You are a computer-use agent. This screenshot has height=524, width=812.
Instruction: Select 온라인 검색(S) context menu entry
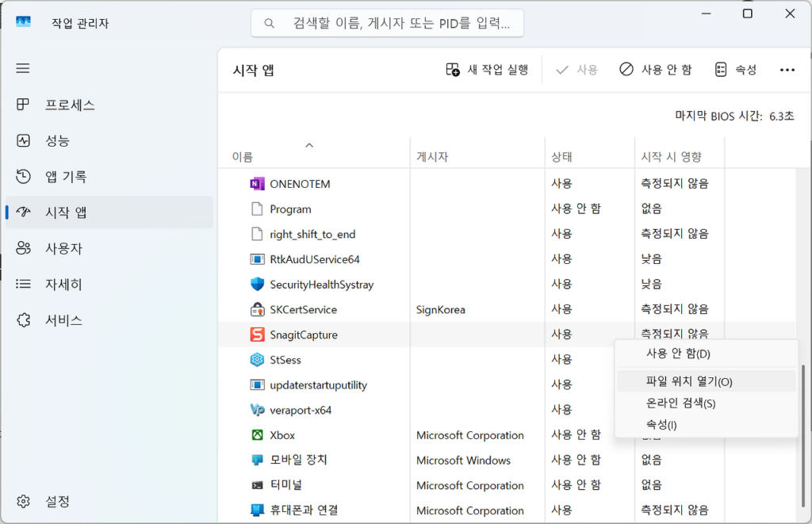click(x=680, y=404)
